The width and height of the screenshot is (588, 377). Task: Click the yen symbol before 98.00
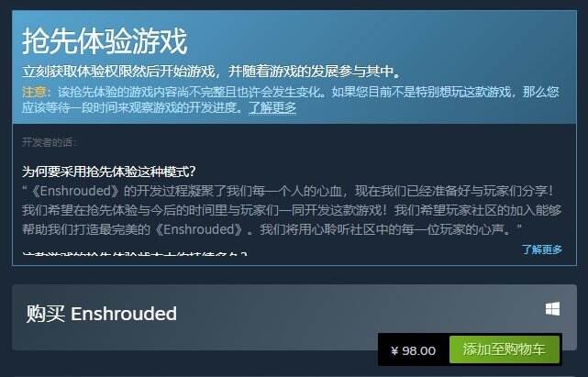(x=394, y=351)
